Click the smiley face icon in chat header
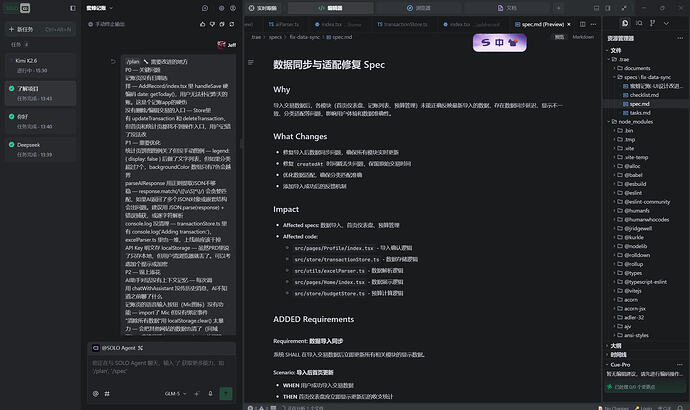This screenshot has width=690, height=410. (x=233, y=8)
